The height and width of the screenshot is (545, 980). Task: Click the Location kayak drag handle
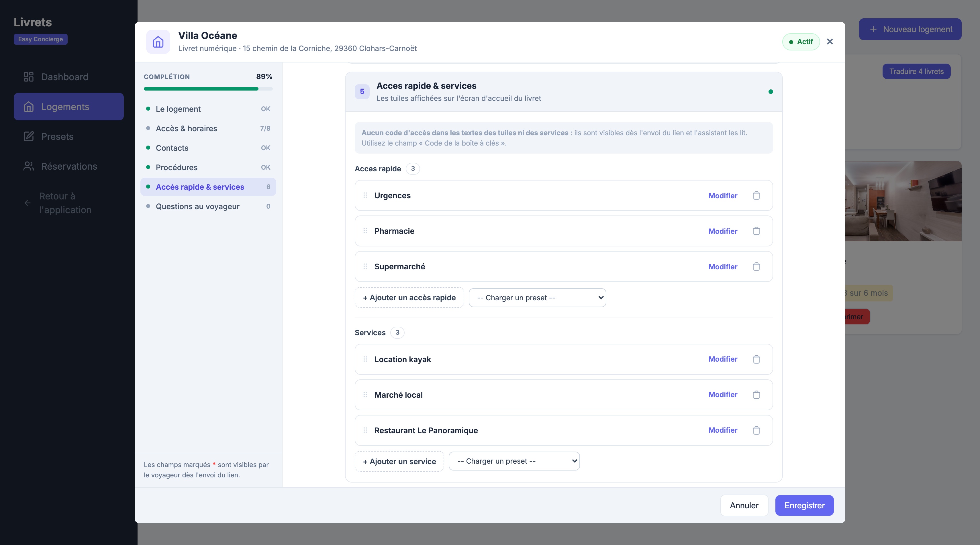tap(365, 359)
